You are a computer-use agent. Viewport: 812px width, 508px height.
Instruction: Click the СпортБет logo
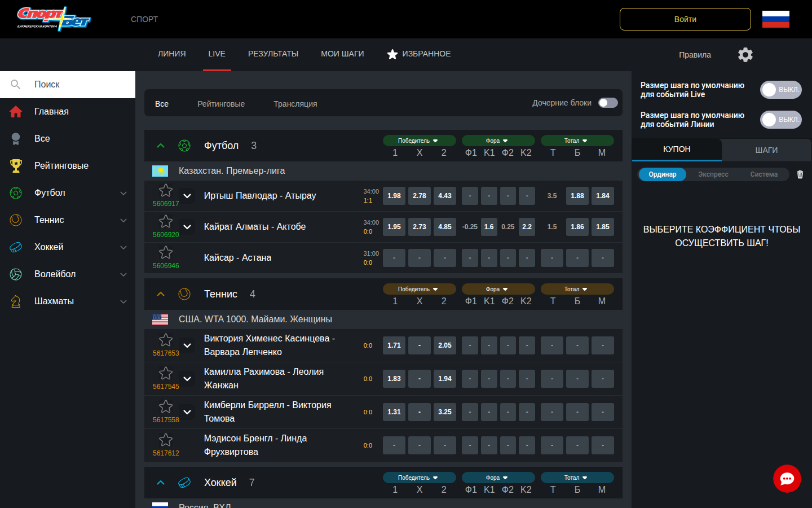tap(54, 19)
